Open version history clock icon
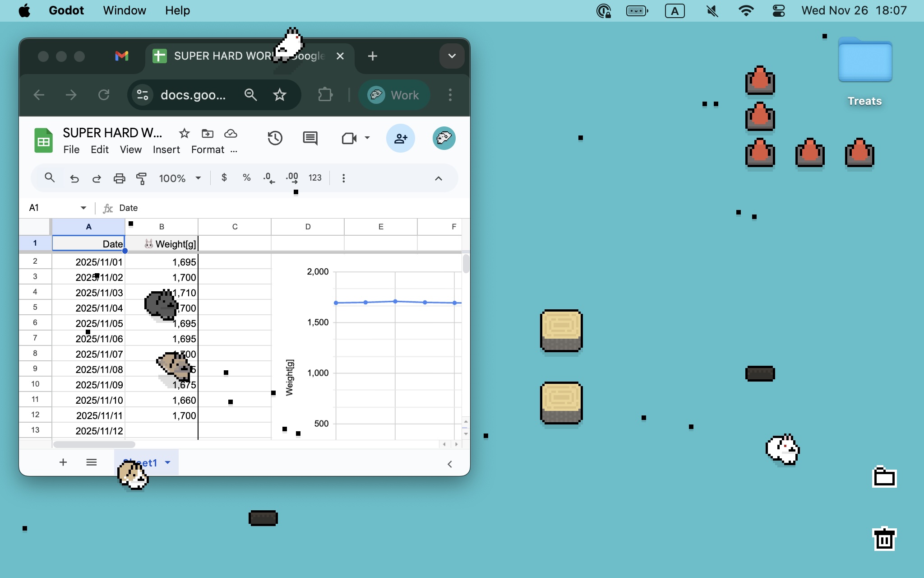The width and height of the screenshot is (924, 578). click(275, 138)
